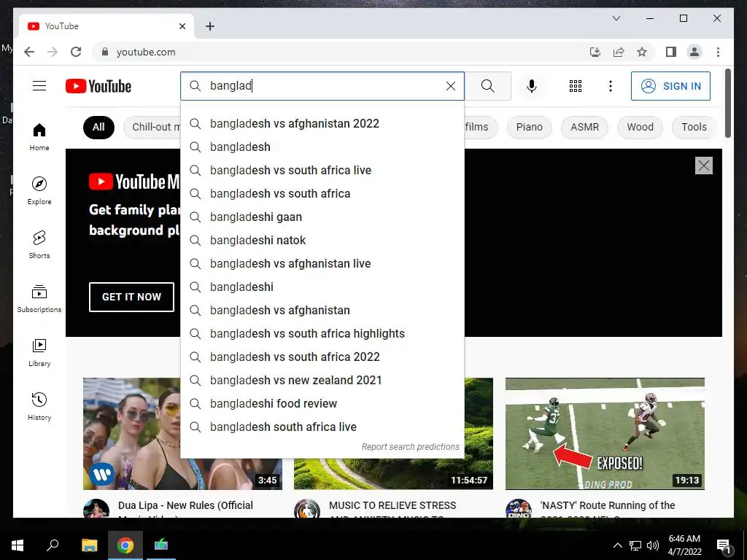747x560 pixels.
Task: Reload the page in Chrome
Action: point(76,52)
